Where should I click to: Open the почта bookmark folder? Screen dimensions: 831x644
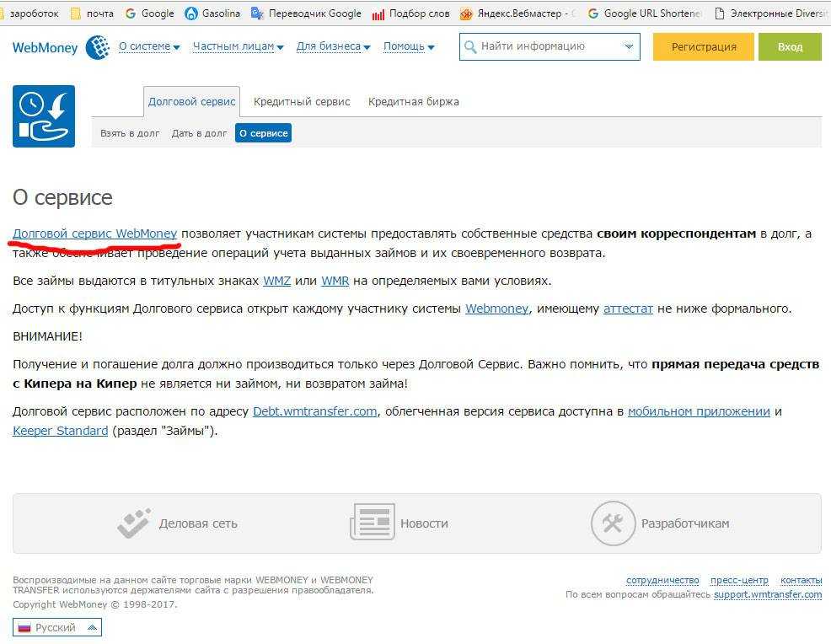tap(92, 13)
